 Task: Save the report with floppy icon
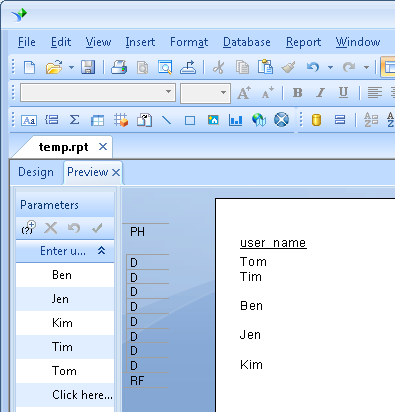coord(88,67)
